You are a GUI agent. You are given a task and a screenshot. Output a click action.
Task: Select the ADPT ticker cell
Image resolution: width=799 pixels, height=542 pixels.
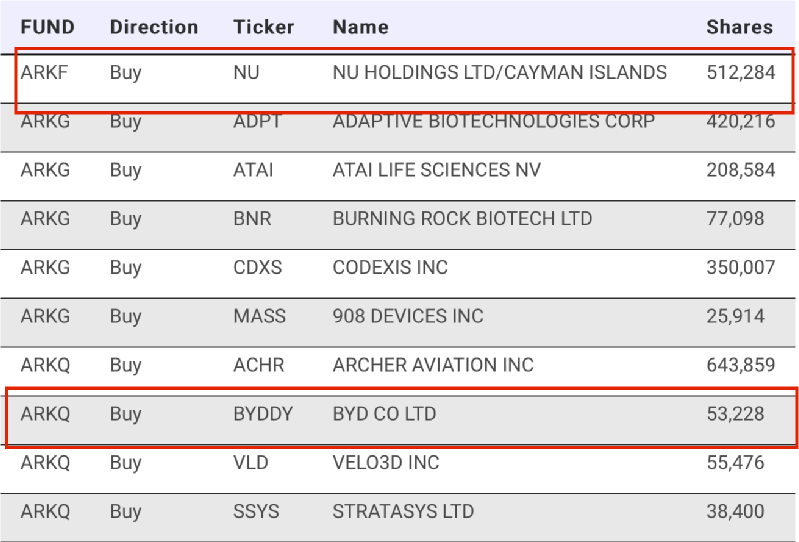click(x=258, y=121)
